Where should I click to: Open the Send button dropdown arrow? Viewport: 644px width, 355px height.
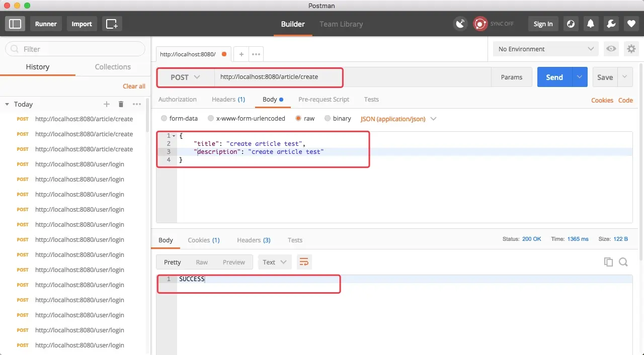click(x=580, y=77)
